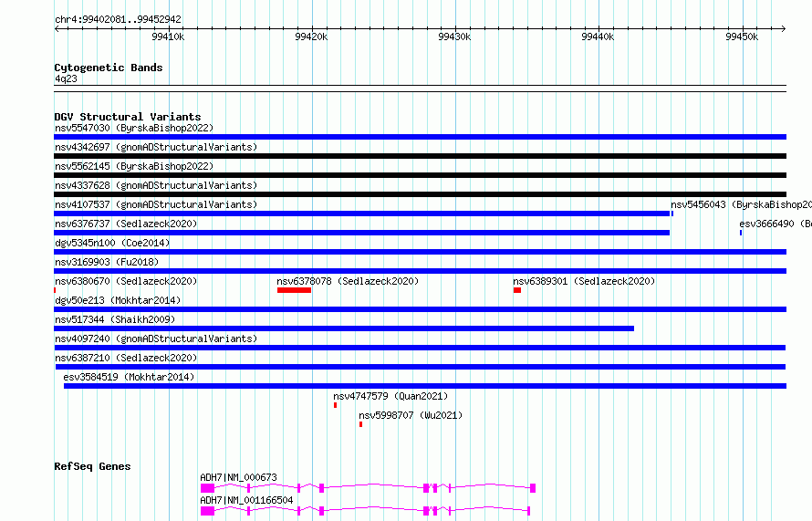
Task: Click the nsv5456043 ByrskaBishop label
Action: pyautogui.click(x=741, y=204)
